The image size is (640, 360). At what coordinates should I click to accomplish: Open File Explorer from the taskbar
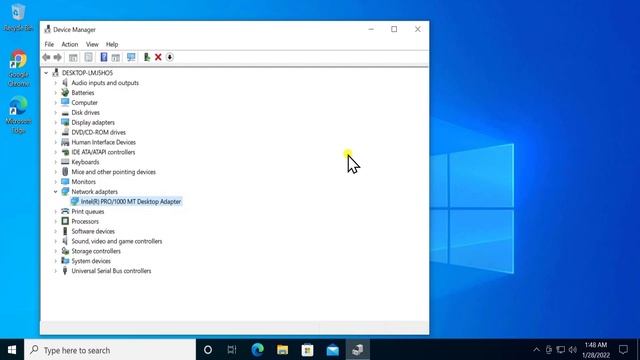tap(282, 350)
